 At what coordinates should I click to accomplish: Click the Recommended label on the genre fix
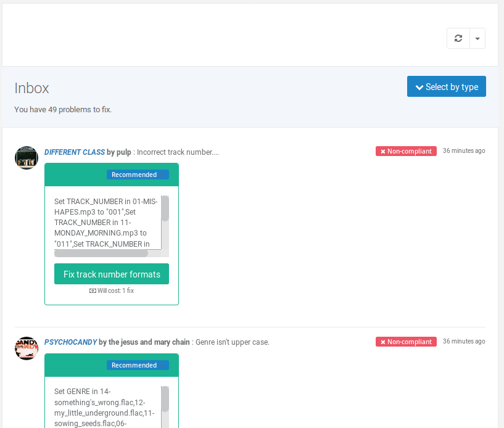tap(138, 365)
